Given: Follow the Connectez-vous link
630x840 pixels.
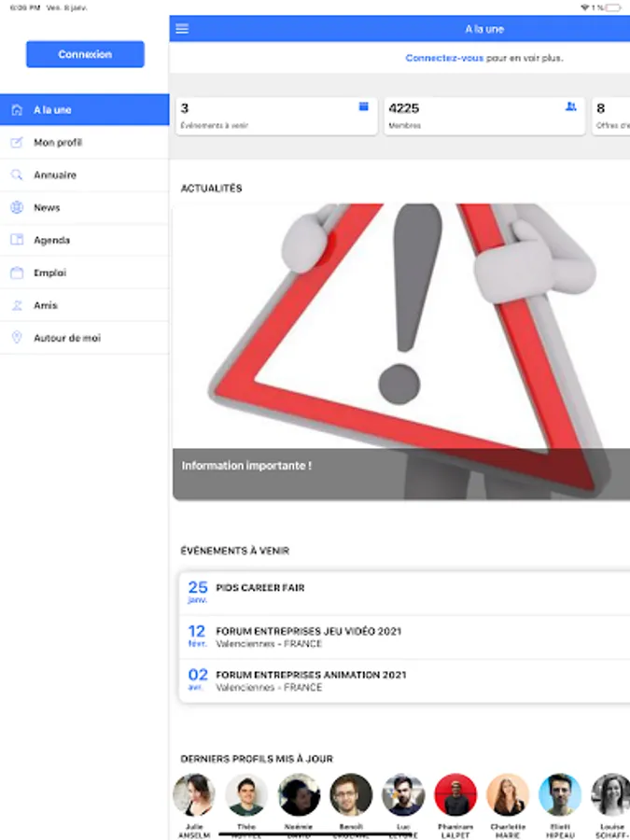Looking at the screenshot, I should [x=444, y=58].
